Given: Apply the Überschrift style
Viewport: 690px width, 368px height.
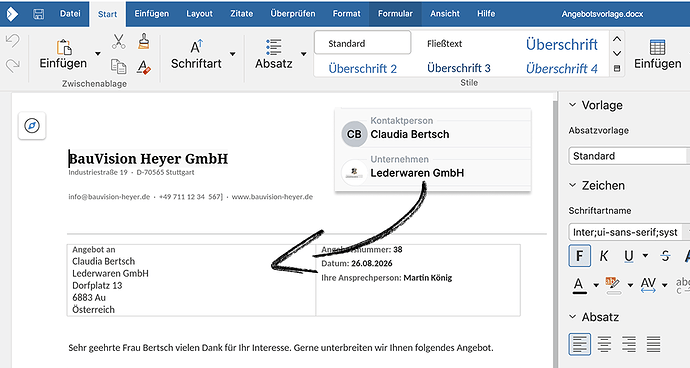Looking at the screenshot, I should tap(562, 44).
